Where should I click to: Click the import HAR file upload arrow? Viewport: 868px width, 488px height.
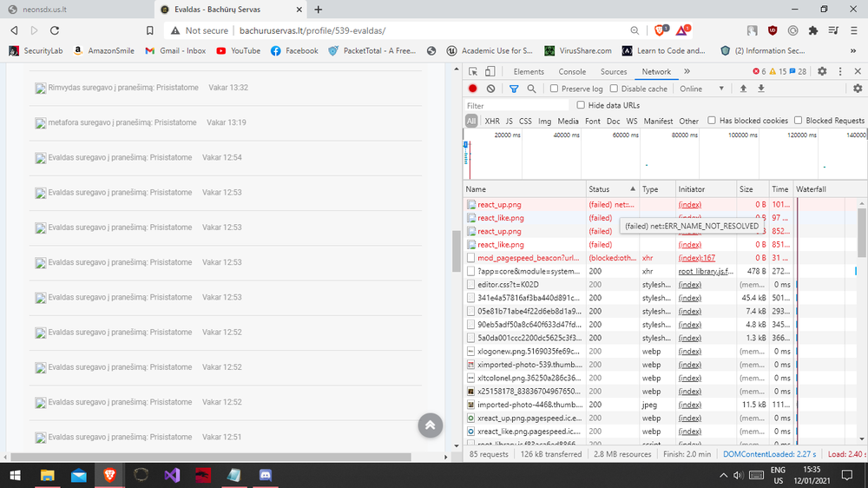click(x=743, y=89)
